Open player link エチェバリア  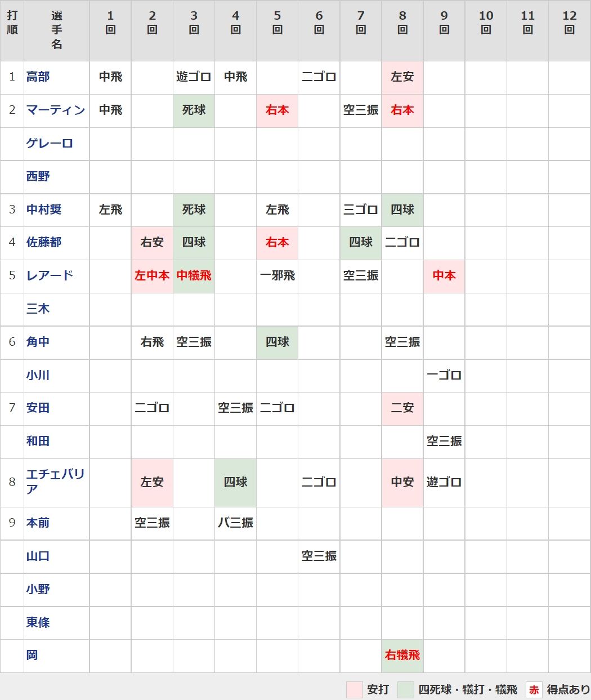[x=55, y=481]
